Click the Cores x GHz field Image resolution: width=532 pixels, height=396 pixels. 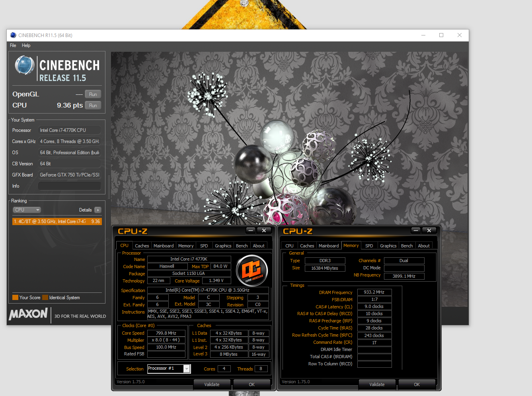[70, 141]
